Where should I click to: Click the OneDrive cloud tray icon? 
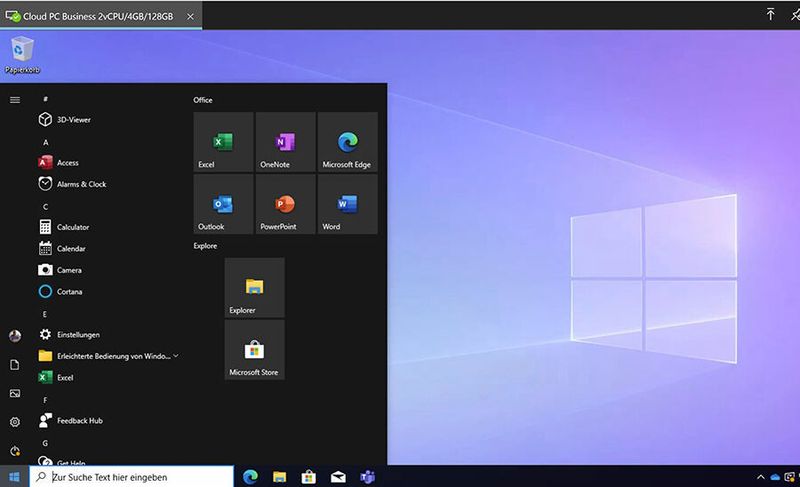pos(775,477)
